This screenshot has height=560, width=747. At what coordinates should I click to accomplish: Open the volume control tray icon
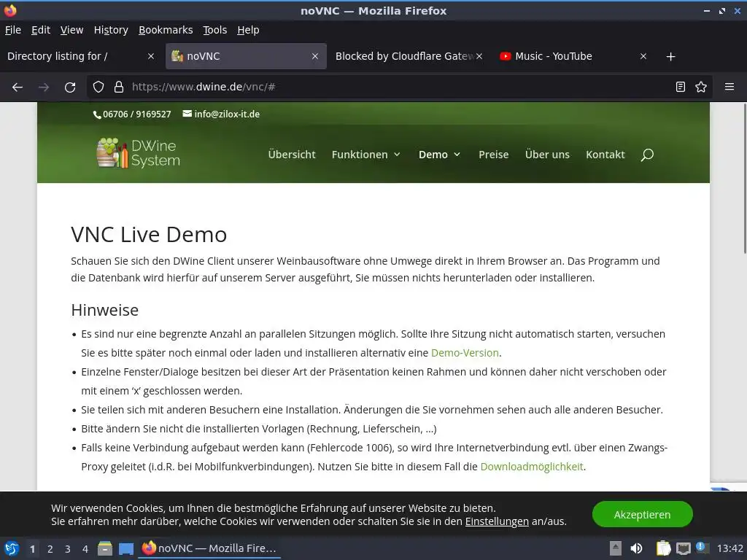[x=636, y=548]
